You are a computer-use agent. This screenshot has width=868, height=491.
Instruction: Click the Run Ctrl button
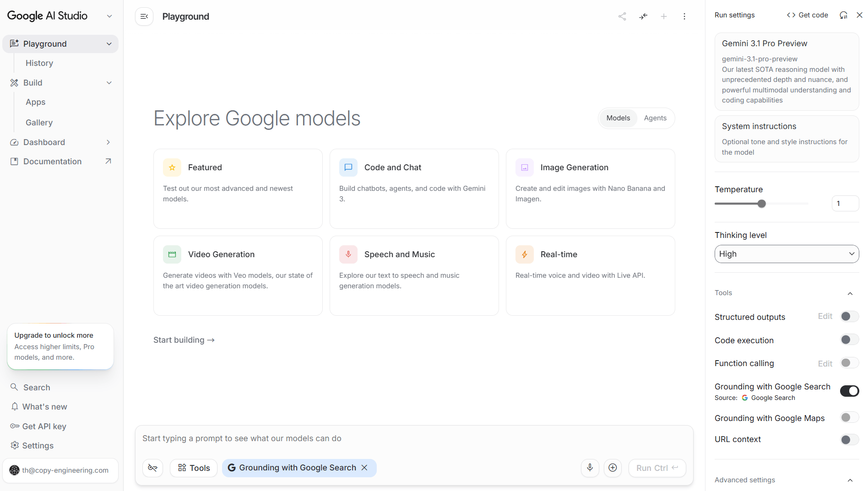657,468
